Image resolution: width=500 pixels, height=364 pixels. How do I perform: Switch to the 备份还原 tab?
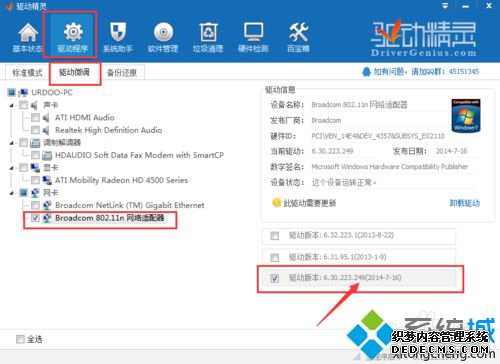[122, 72]
